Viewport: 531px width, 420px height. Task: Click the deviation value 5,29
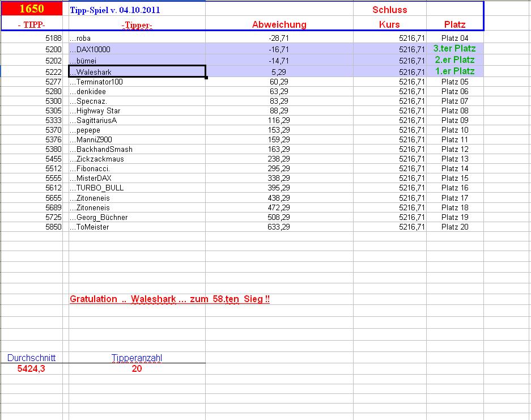279,72
